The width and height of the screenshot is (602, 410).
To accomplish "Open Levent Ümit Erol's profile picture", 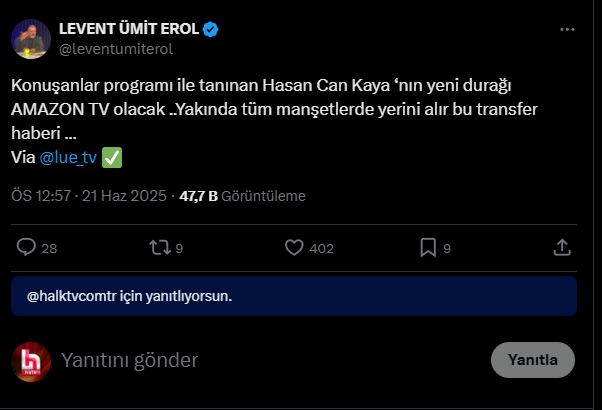I will [31, 39].
